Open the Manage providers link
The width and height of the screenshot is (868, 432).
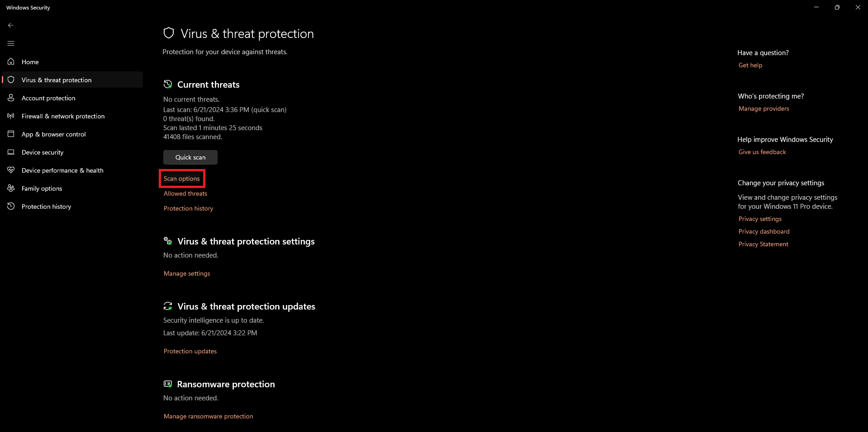[764, 108]
